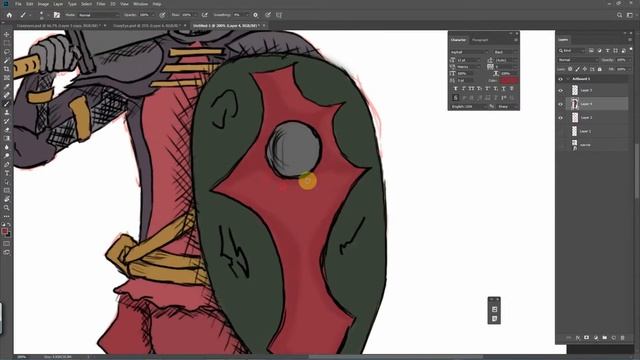Viewport: 640px width, 360px height.
Task: Select the Brush tool in toolbox
Action: coord(7,104)
